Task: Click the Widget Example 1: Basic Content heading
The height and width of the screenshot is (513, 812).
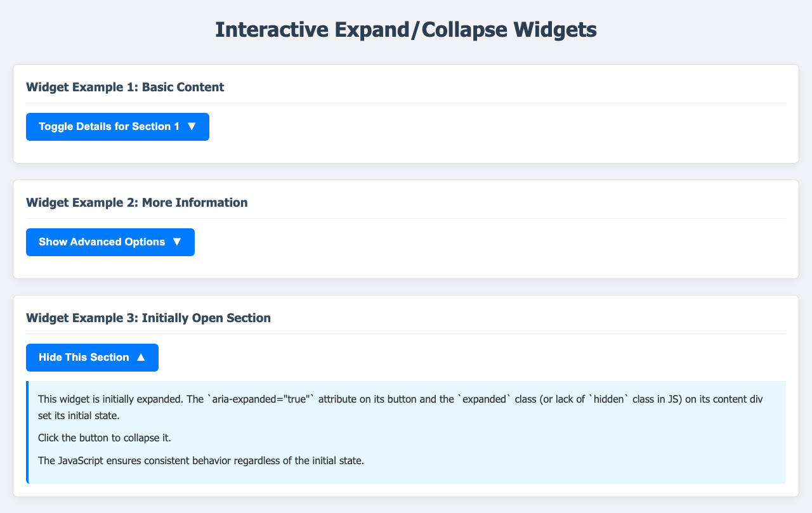Action: pos(125,88)
